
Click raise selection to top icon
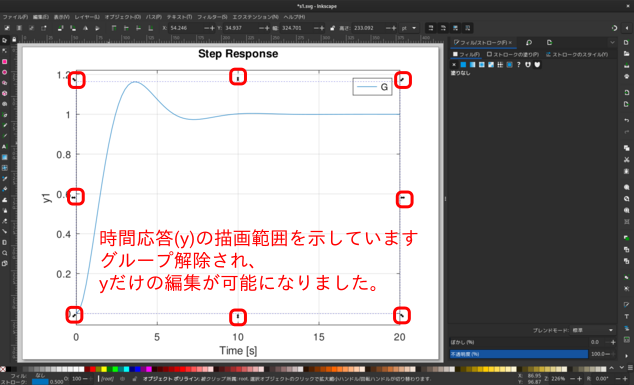click(114, 28)
